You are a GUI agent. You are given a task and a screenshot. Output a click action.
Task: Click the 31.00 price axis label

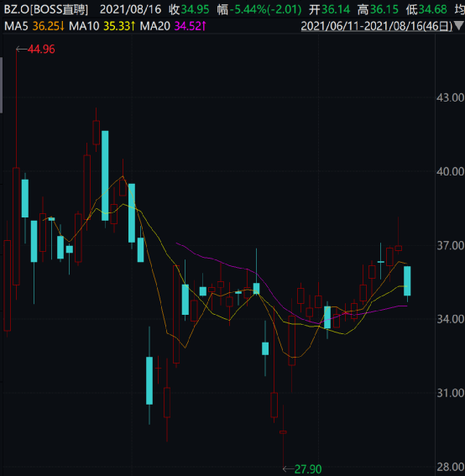coord(450,393)
